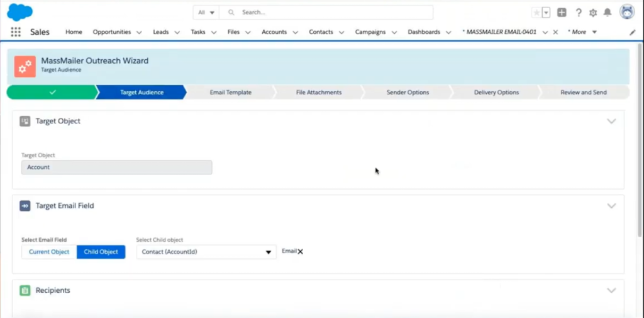Click the Salesforce cloud logo
The image size is (644, 318).
19,12
